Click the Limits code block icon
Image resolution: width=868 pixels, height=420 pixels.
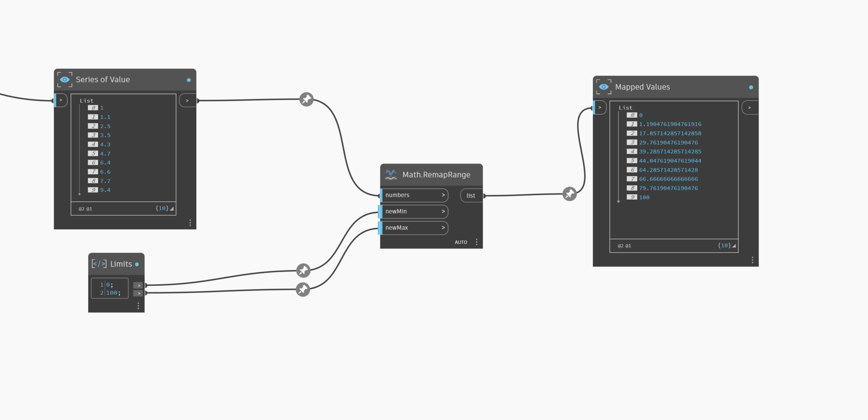tap(99, 264)
